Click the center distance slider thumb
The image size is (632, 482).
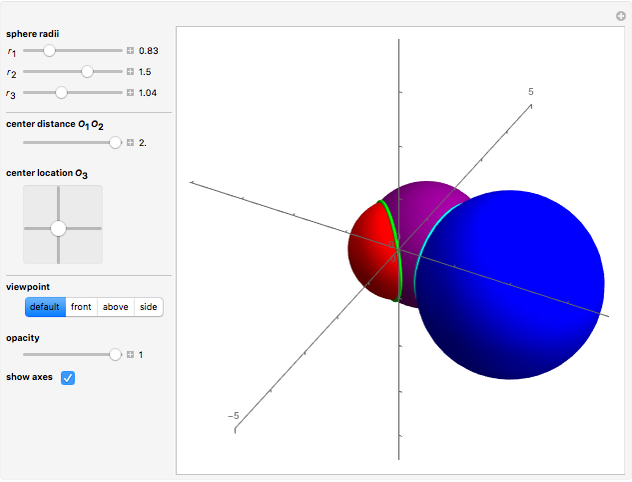(x=115, y=143)
